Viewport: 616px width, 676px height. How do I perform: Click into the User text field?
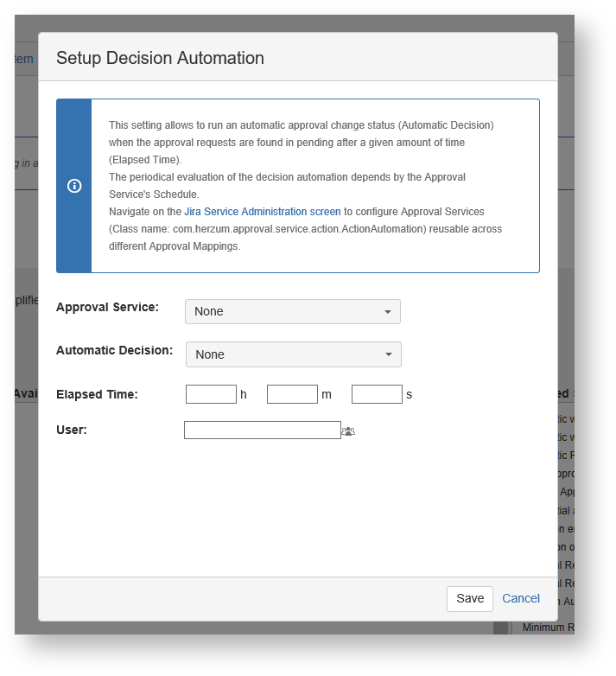click(x=262, y=430)
